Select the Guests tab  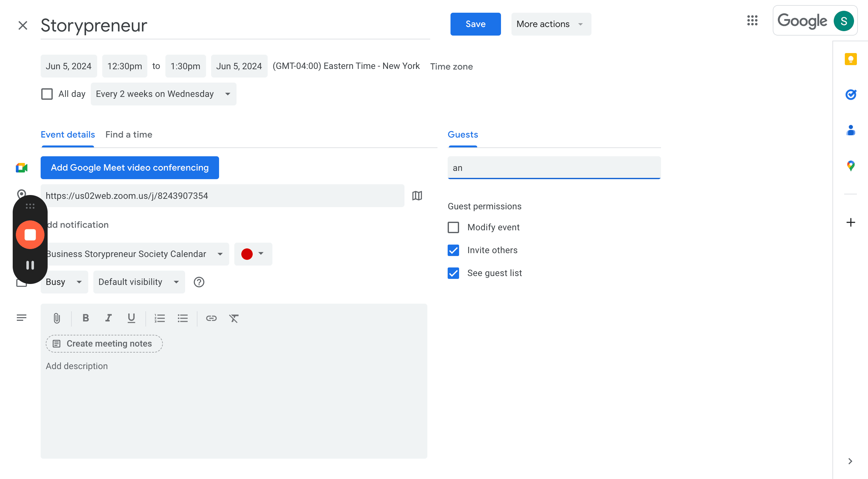(x=463, y=134)
